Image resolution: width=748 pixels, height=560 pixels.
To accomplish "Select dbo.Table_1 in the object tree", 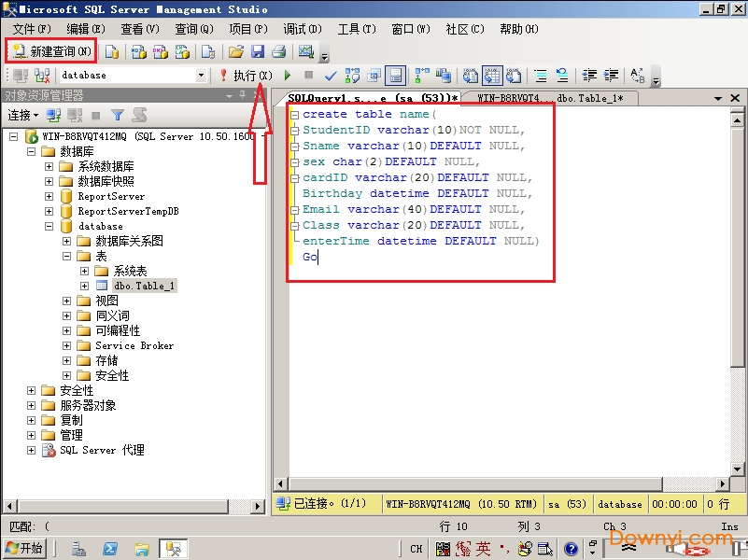I will [x=144, y=286].
